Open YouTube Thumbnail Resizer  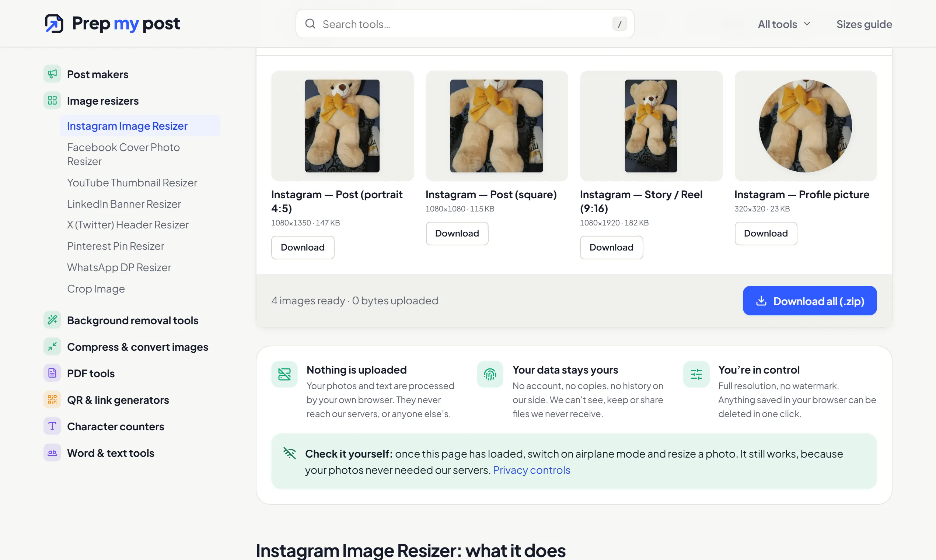[132, 182]
